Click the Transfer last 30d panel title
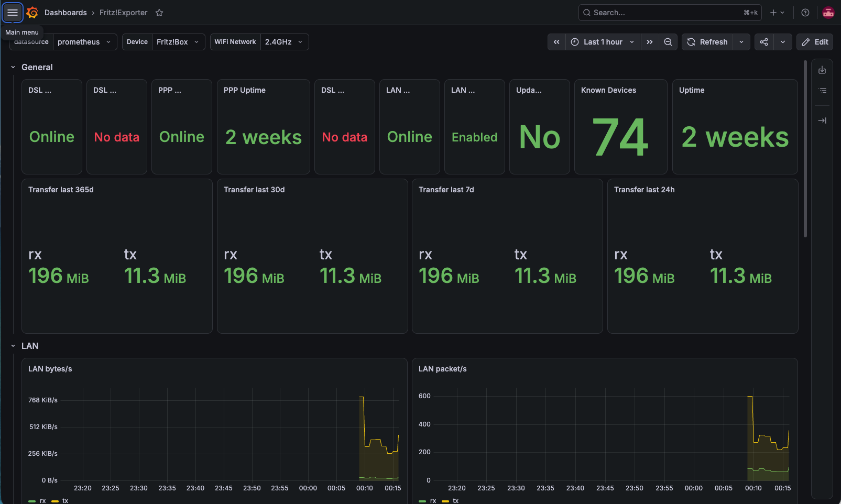This screenshot has width=841, height=504. [254, 190]
